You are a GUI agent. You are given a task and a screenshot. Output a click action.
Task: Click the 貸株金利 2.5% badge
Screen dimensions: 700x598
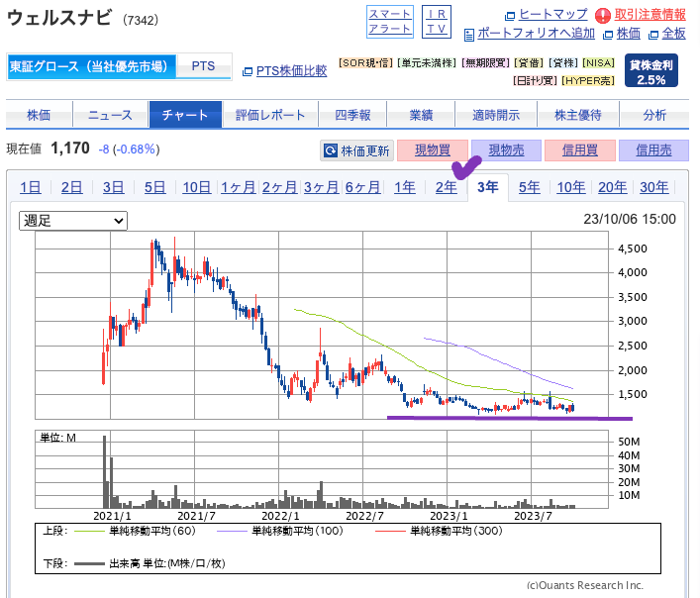coord(651,70)
